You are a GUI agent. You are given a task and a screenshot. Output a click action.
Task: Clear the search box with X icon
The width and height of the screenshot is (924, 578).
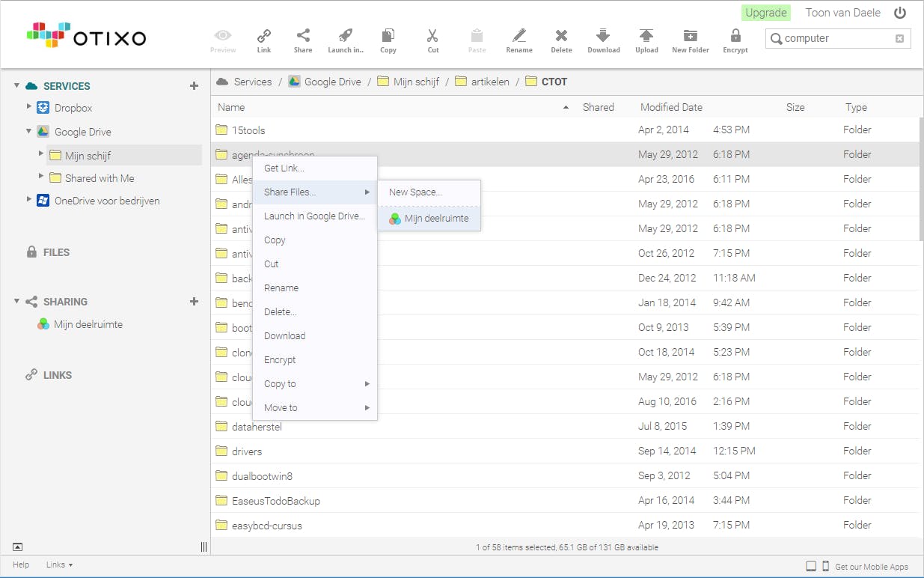(x=899, y=38)
